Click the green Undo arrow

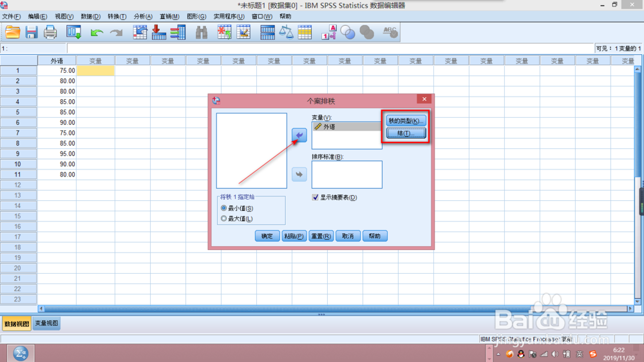pyautogui.click(x=97, y=32)
